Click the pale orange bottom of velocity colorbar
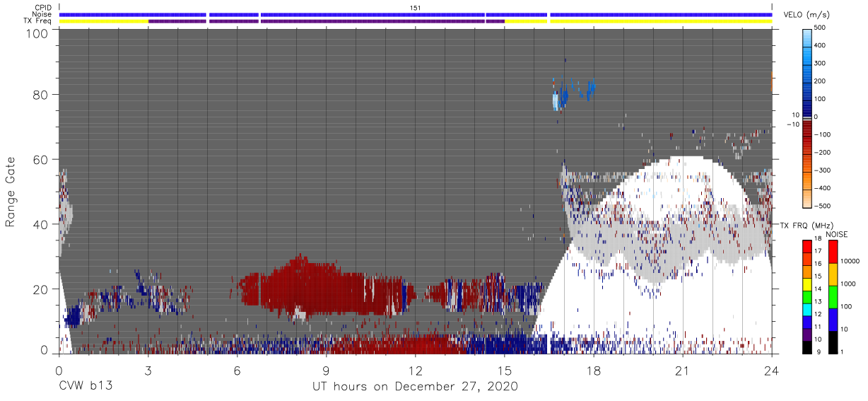The image size is (868, 401). click(x=807, y=198)
